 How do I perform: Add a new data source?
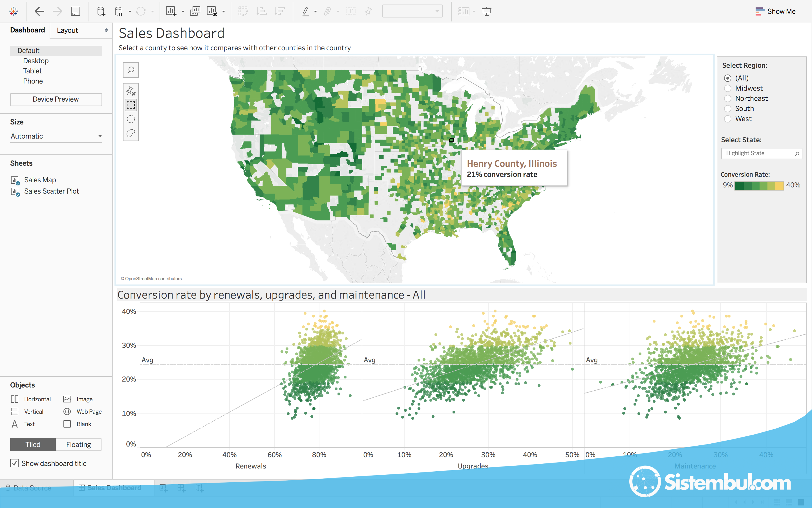pos(101,11)
